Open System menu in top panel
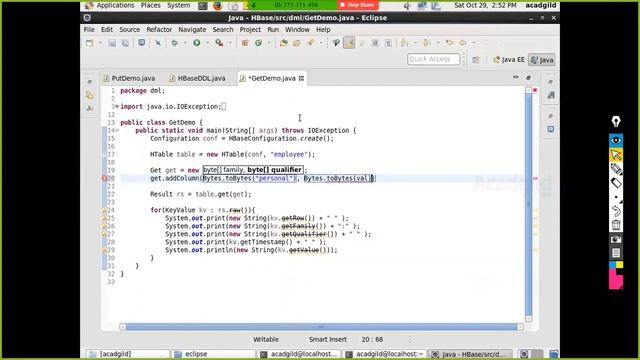The height and width of the screenshot is (360, 640). pyautogui.click(x=178, y=5)
